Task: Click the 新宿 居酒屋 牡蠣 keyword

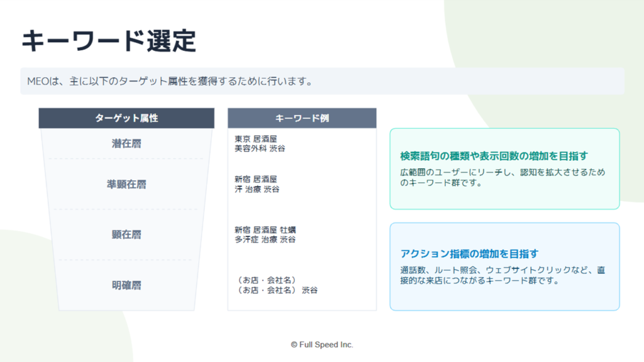Action: (265, 230)
